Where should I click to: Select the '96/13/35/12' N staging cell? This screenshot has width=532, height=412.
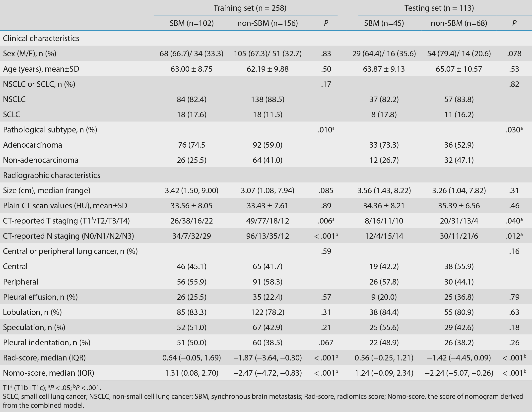pos(267,236)
